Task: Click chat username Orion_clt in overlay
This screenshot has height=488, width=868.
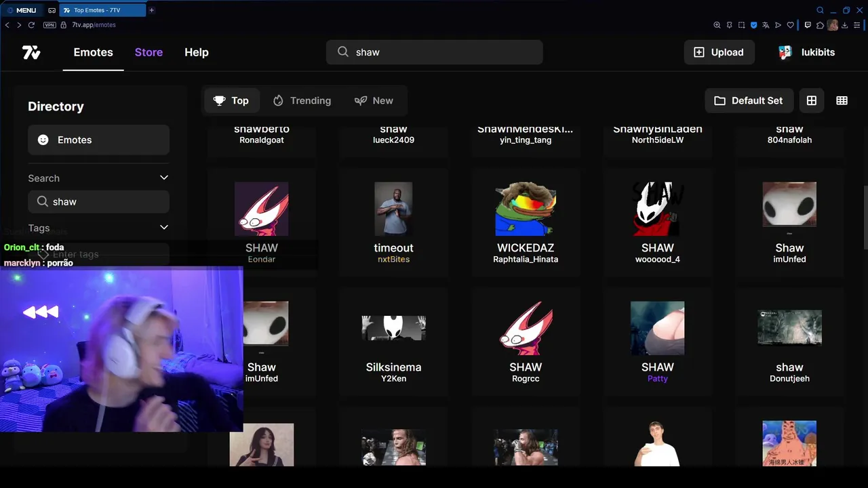Action: tap(22, 247)
